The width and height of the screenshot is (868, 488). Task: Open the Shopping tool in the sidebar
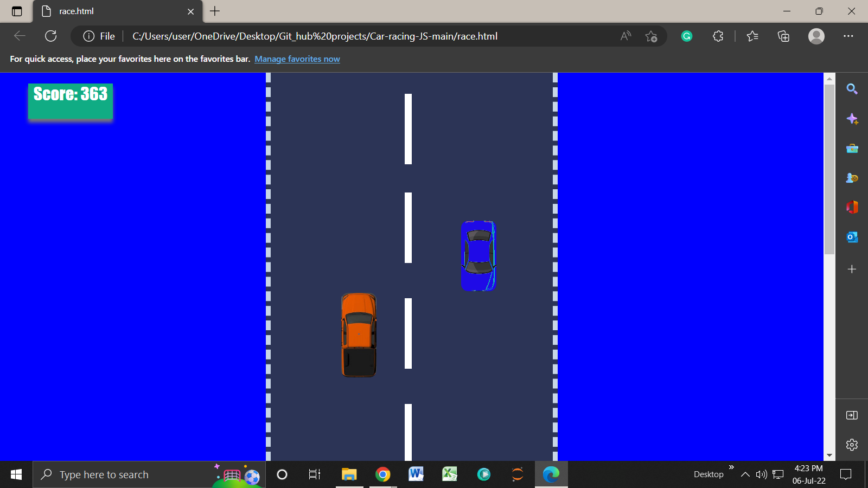pyautogui.click(x=852, y=148)
